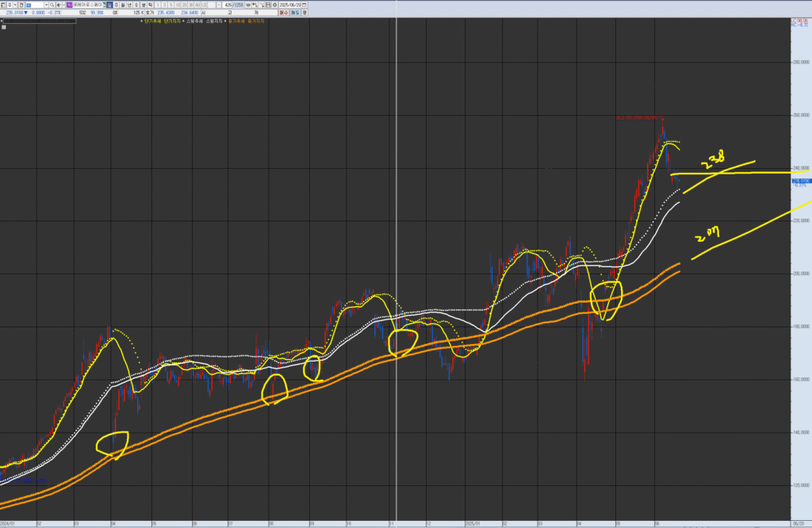
Task: Click the orange 중기지지 legend label
Action: click(x=256, y=21)
